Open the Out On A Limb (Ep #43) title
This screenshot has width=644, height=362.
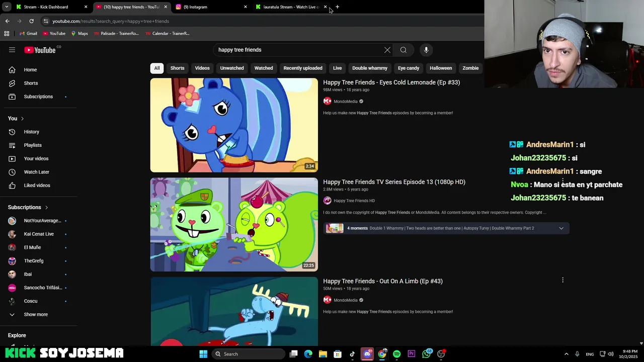[x=383, y=281]
